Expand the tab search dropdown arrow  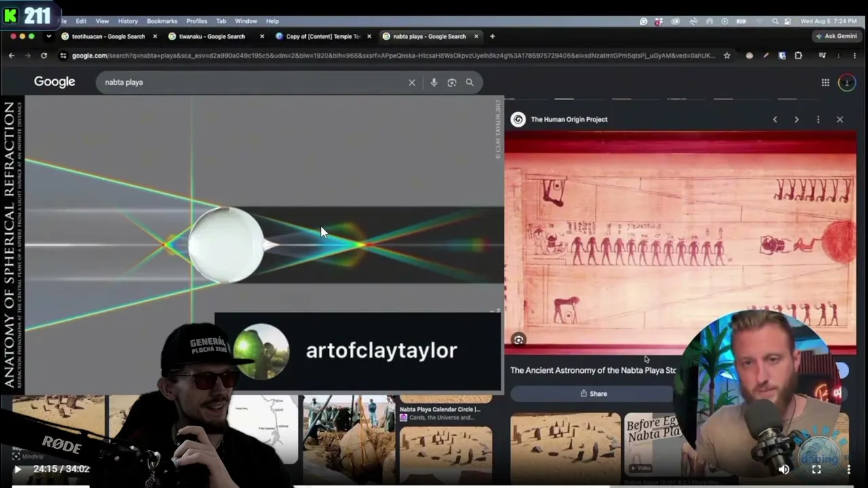click(48, 37)
